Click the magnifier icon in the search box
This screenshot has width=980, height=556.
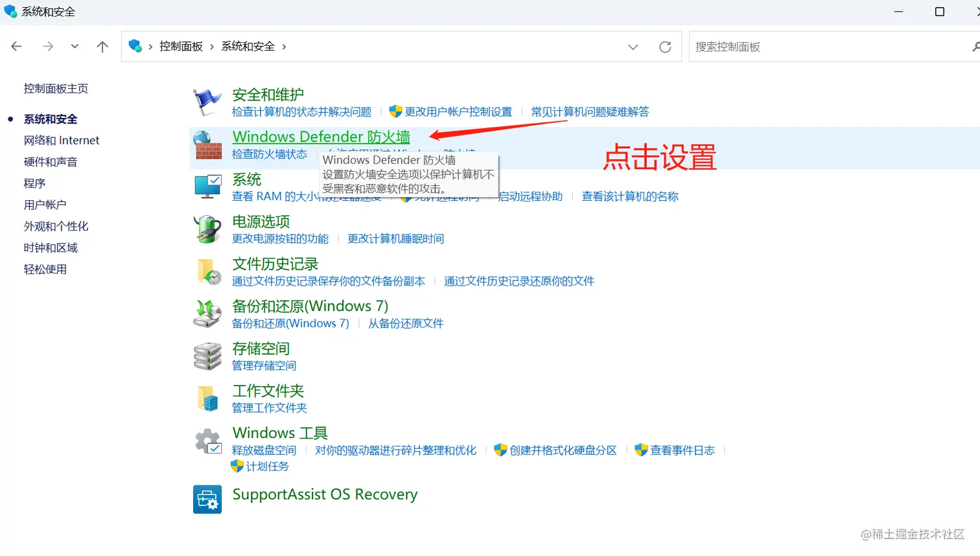975,47
